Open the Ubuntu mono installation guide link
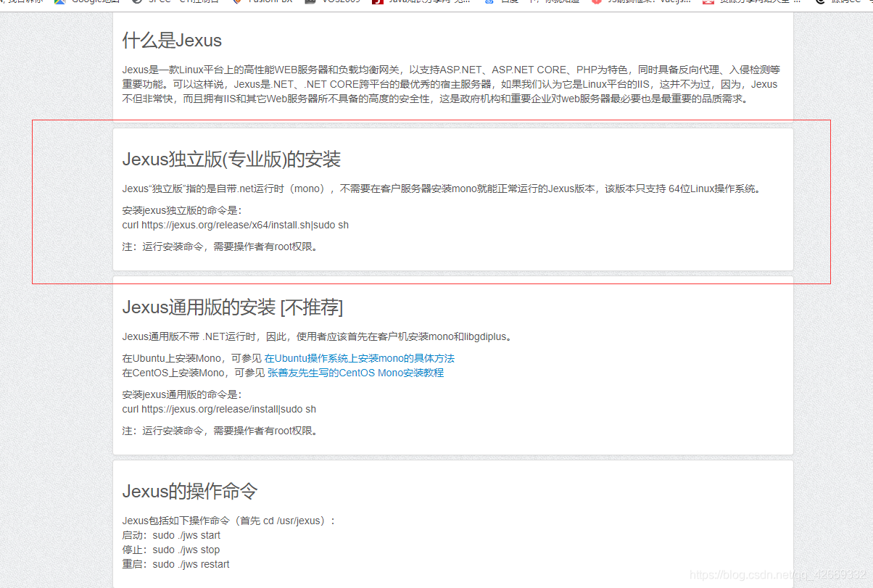This screenshot has width=873, height=588. click(x=360, y=358)
